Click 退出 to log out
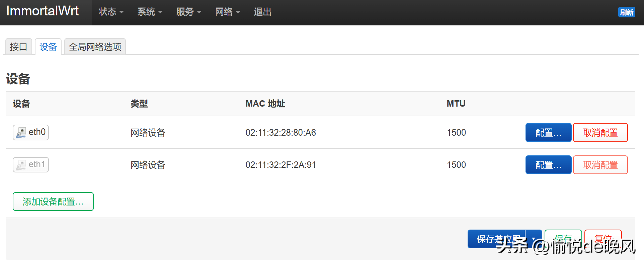The image size is (644, 262). point(262,12)
